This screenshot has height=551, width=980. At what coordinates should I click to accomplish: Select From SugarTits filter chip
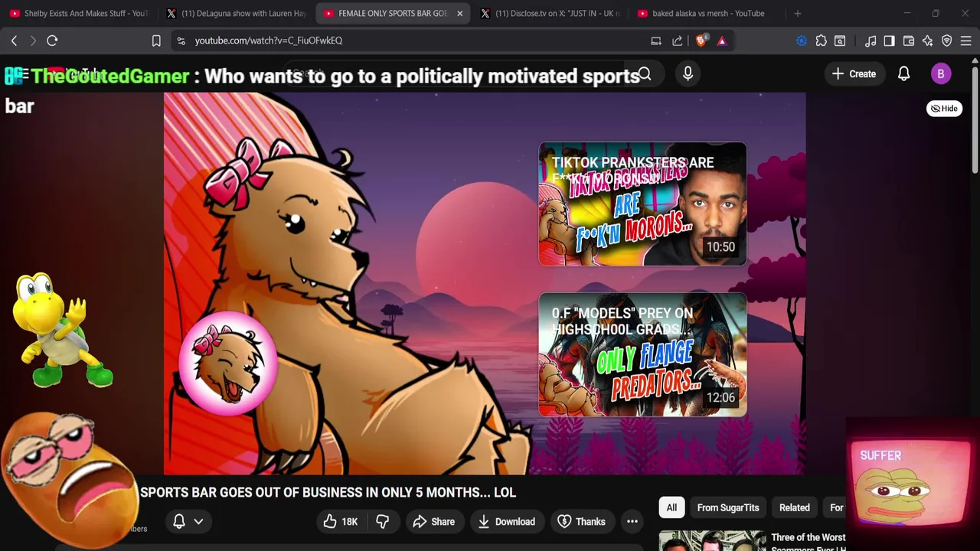(x=728, y=507)
